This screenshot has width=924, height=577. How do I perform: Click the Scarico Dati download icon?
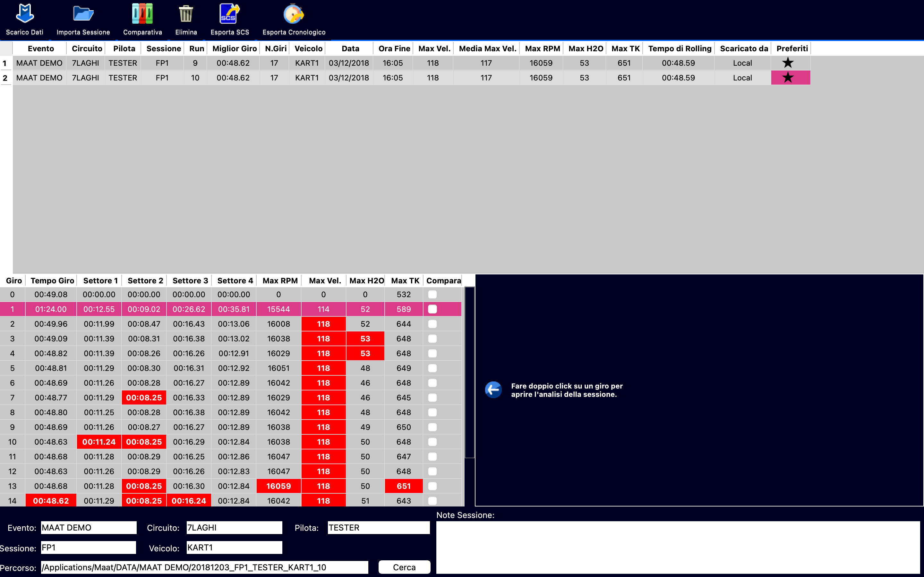point(25,14)
